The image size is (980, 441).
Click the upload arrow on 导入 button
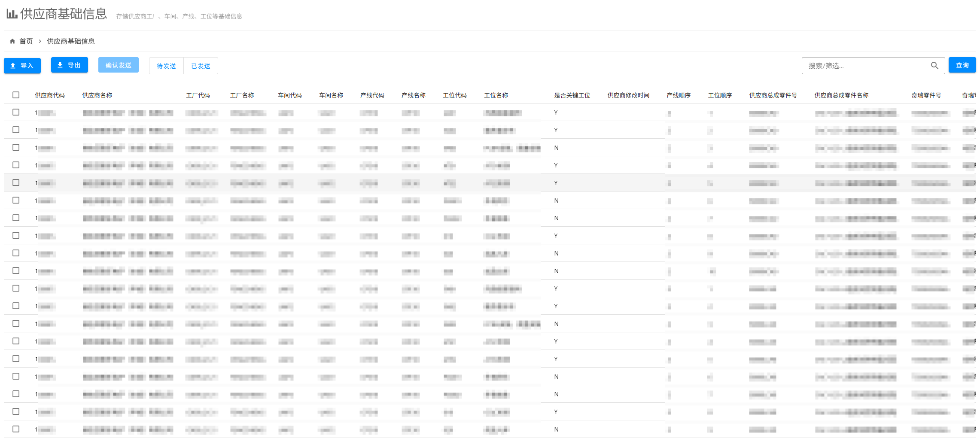click(x=13, y=66)
